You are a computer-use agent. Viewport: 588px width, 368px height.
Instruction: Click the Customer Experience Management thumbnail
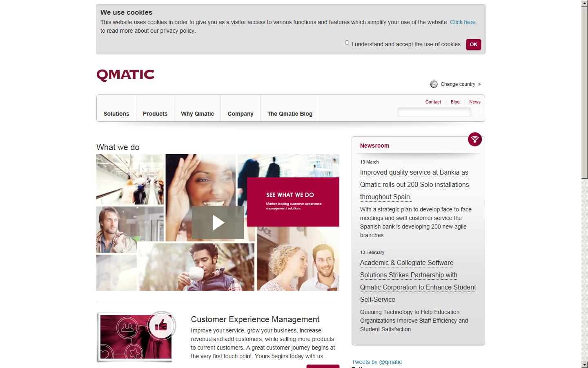pyautogui.click(x=136, y=337)
